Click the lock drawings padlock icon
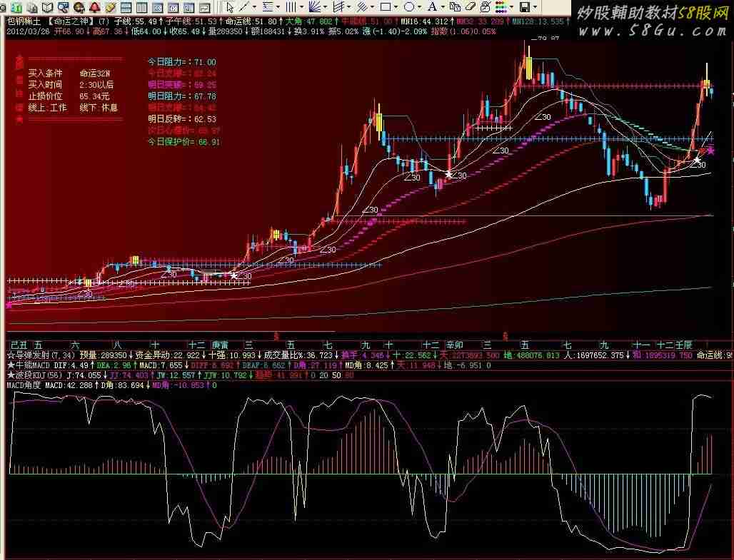734x560 pixels. click(x=486, y=6)
